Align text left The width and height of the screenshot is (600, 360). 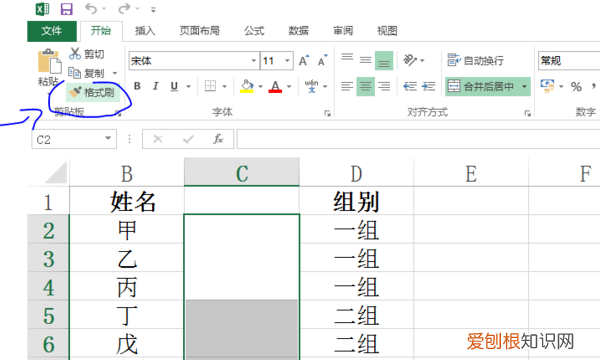[x=347, y=86]
